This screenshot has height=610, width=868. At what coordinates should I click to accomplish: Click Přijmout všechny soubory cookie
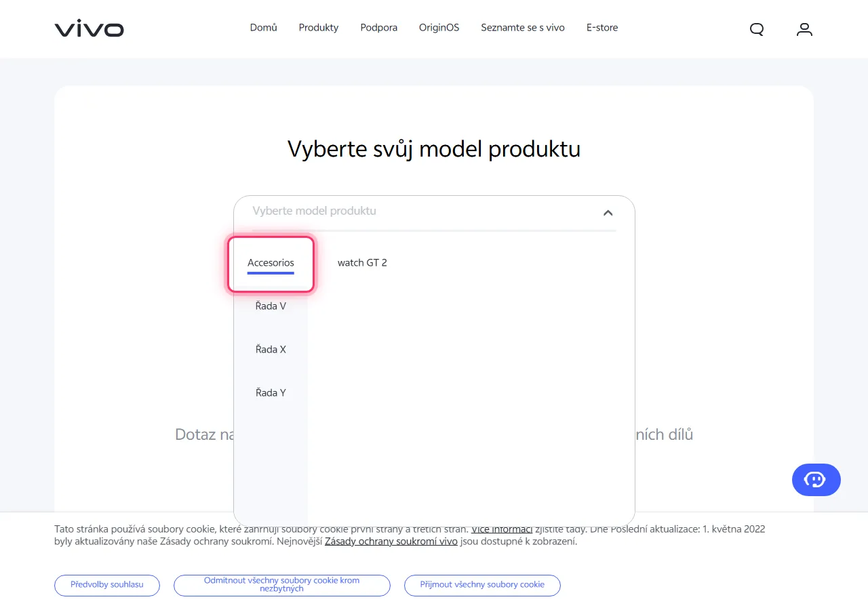pyautogui.click(x=482, y=585)
